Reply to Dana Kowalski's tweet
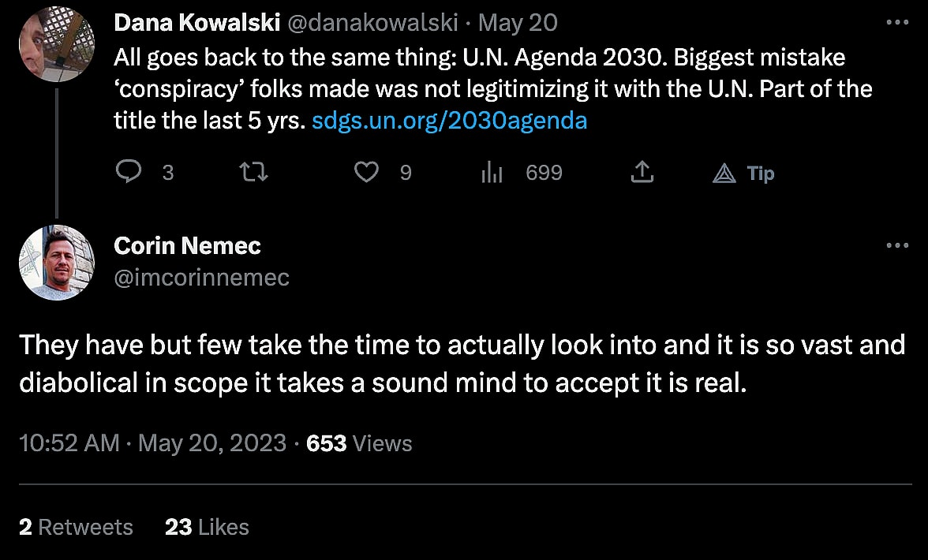The image size is (928, 560). tap(128, 172)
